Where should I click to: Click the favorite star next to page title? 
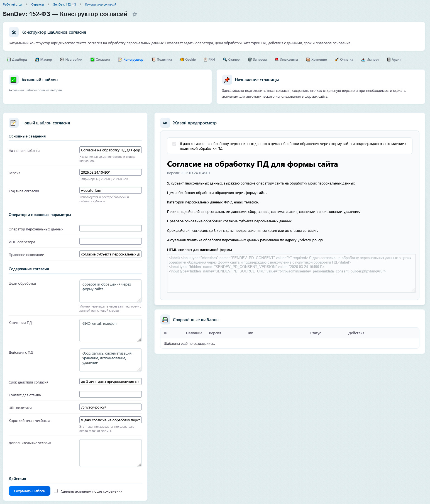[135, 14]
